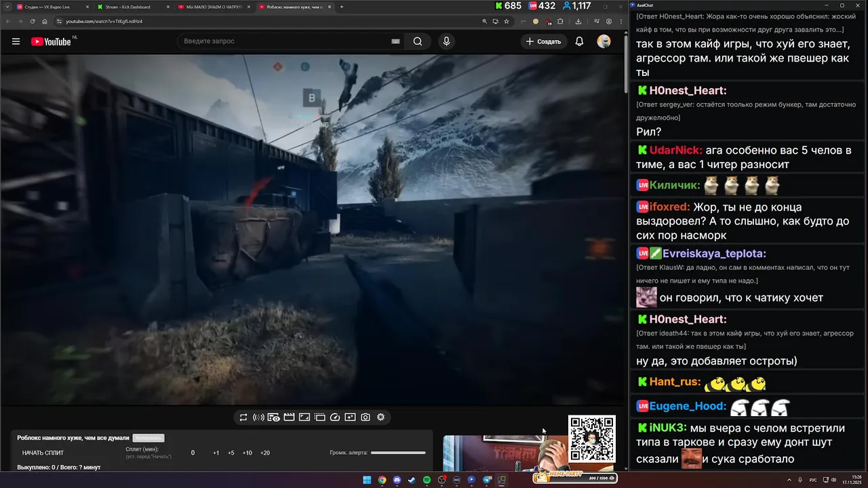Open Chrome from the taskbar
868x488 pixels.
tap(382, 480)
